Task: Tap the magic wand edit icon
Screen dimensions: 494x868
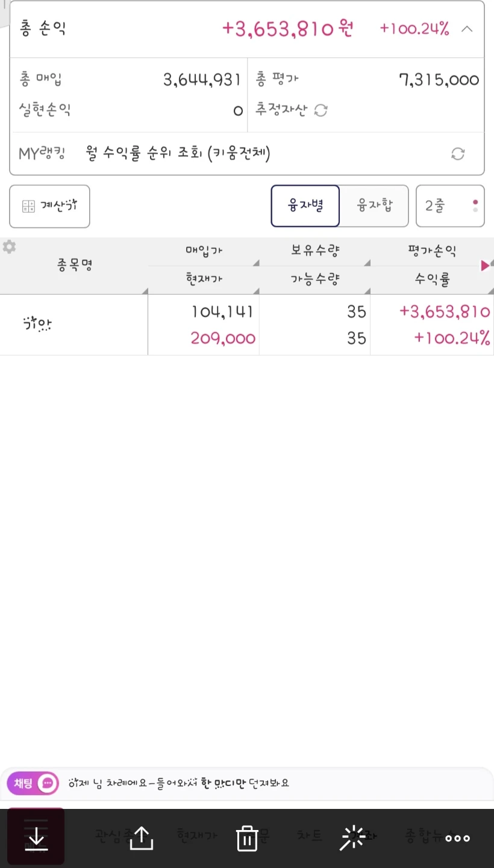Action: (353, 838)
